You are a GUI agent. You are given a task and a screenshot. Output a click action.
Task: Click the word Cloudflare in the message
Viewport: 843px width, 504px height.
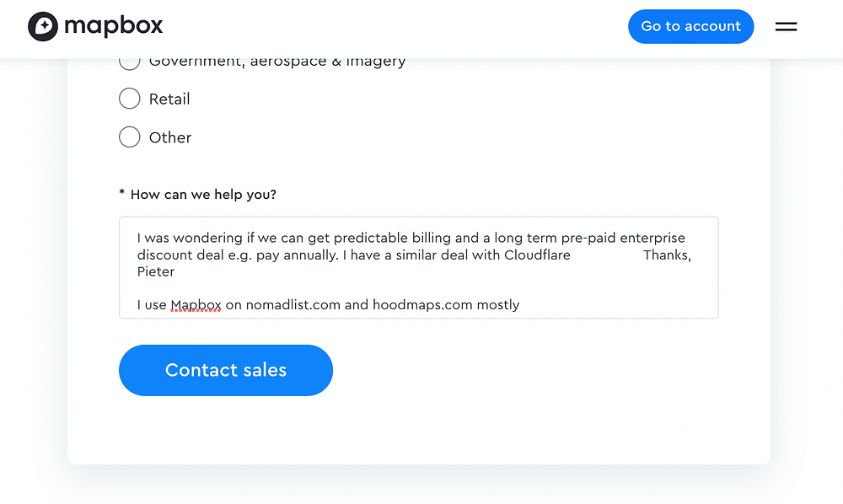537,255
